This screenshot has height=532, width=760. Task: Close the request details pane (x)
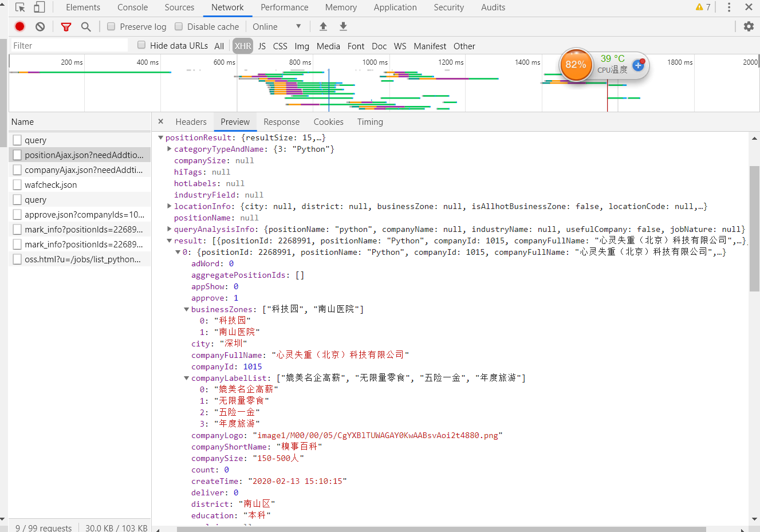161,121
